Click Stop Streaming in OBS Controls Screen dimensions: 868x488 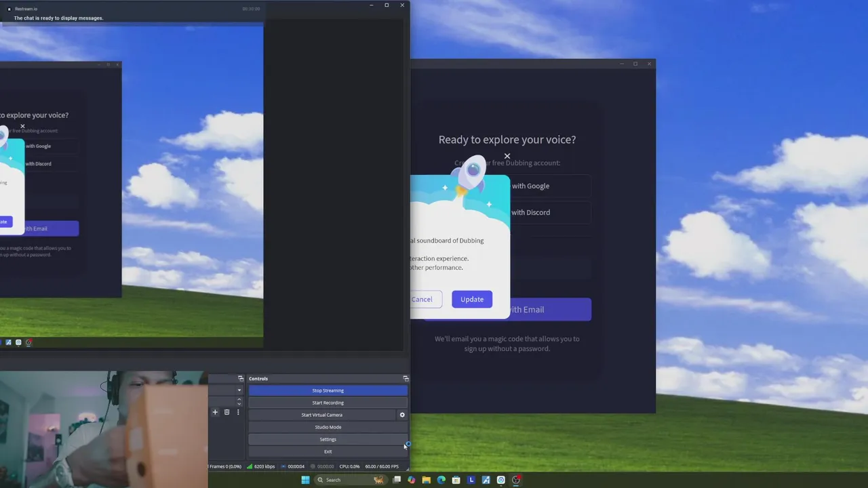tap(328, 390)
